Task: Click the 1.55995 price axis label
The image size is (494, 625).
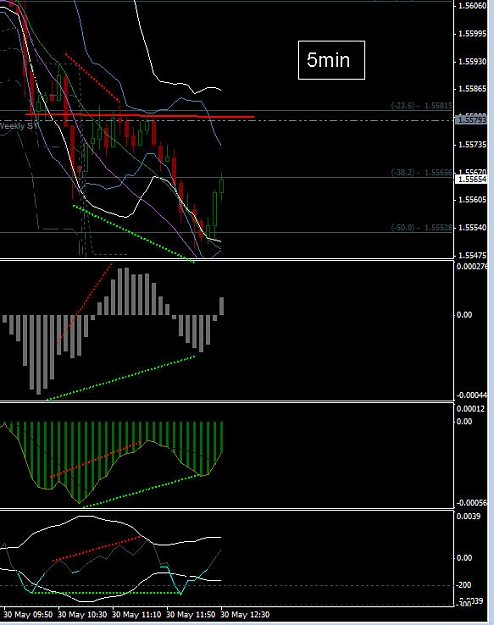Action: (472, 33)
